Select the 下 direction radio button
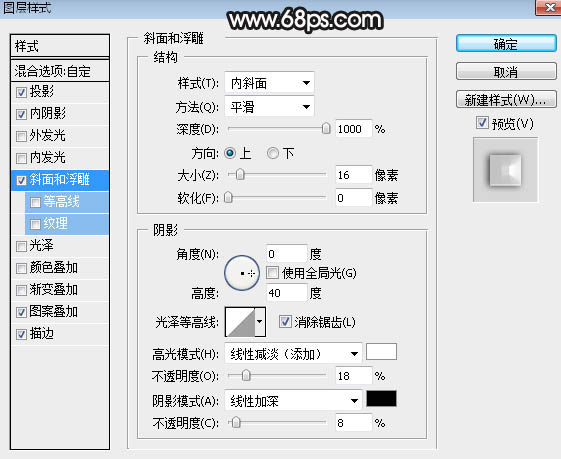This screenshot has width=561, height=459. coord(273,153)
